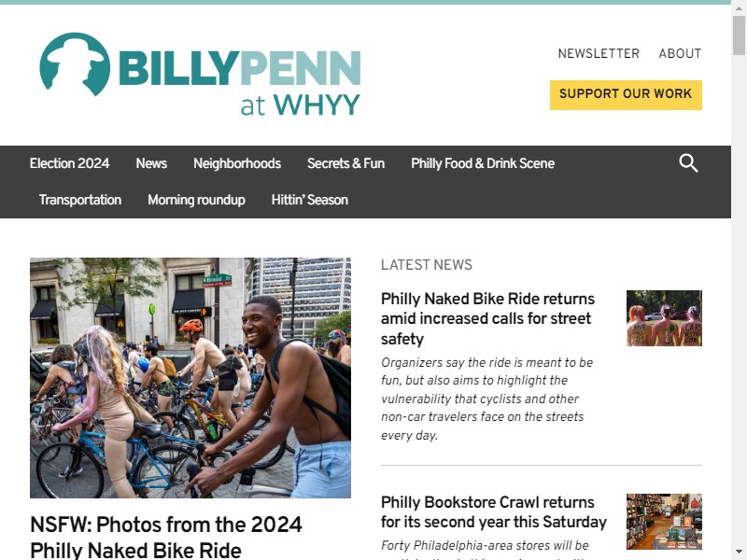The width and height of the screenshot is (747, 560).
Task: Click the Billy Penn hat logo
Action: (x=75, y=64)
